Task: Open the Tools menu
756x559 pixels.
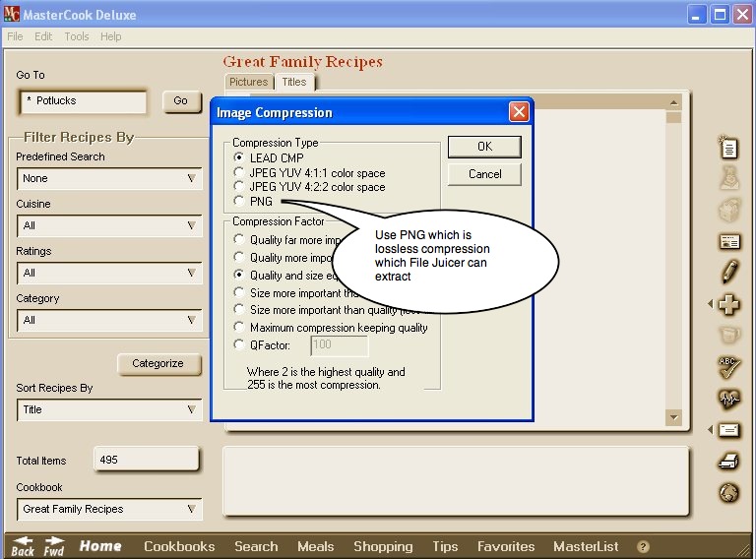Action: (x=77, y=36)
